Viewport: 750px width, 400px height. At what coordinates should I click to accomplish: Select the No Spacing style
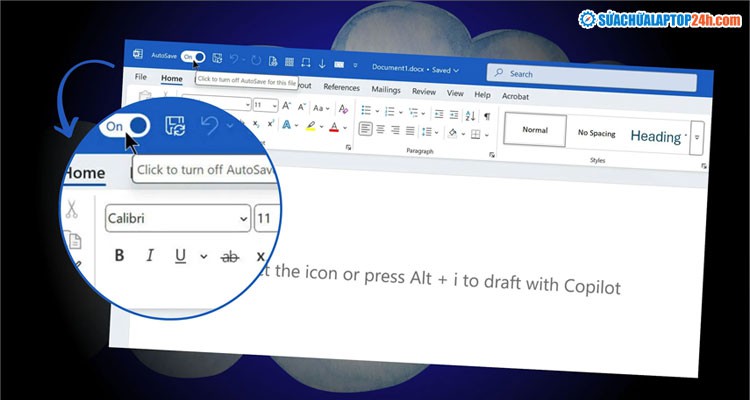pos(596,133)
